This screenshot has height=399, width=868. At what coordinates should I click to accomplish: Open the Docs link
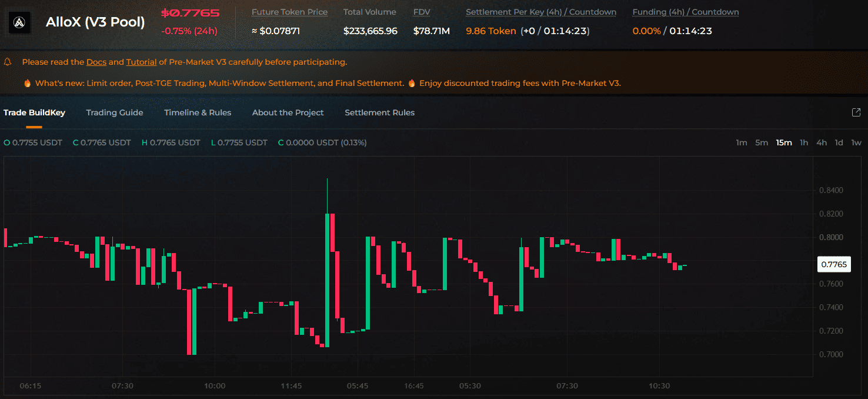tap(96, 62)
